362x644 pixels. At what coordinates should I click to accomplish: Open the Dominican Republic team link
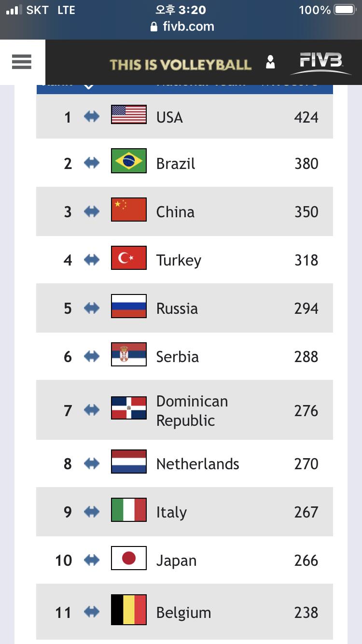coord(192,410)
